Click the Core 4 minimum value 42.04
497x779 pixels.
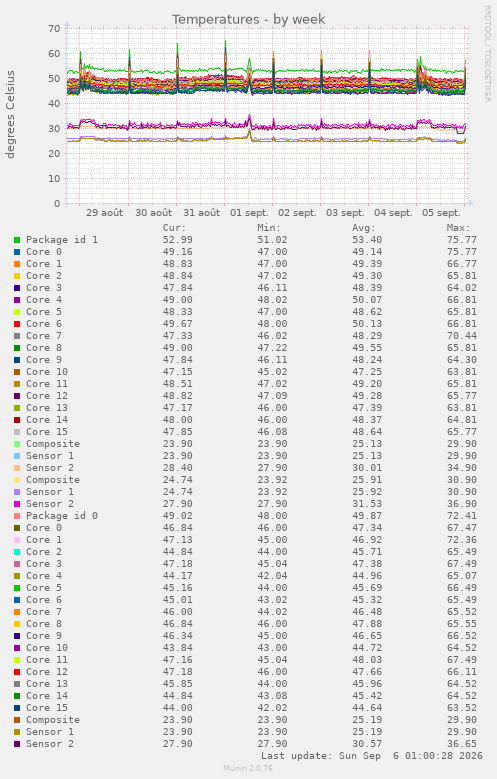coord(272,576)
